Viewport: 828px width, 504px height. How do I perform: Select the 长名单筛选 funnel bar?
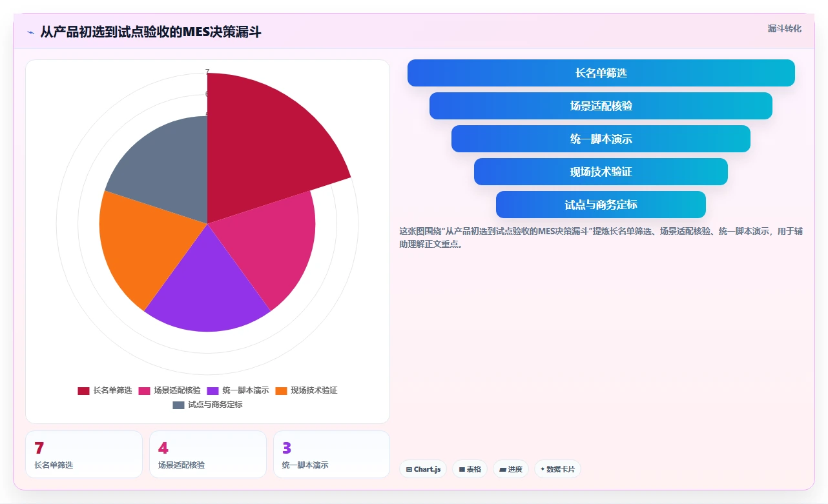(x=601, y=73)
